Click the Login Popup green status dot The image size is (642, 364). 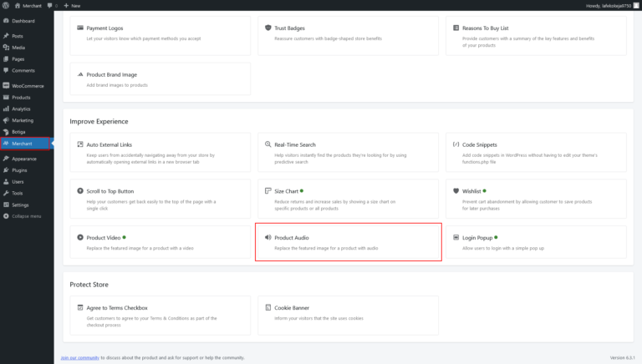[496, 237]
